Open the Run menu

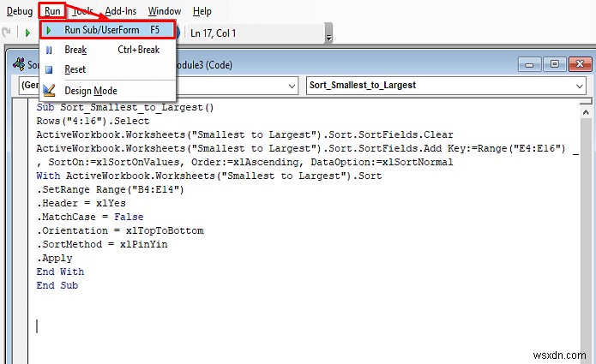coord(52,11)
